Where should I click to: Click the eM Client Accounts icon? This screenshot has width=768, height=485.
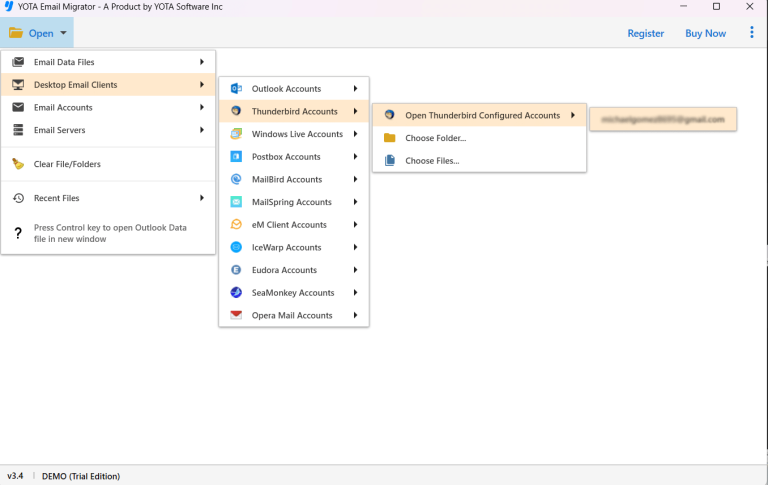pos(236,225)
